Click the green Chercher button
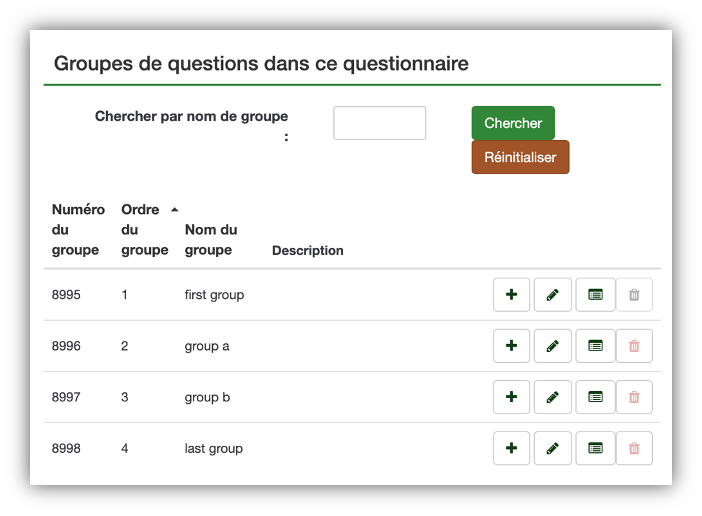 click(x=513, y=123)
